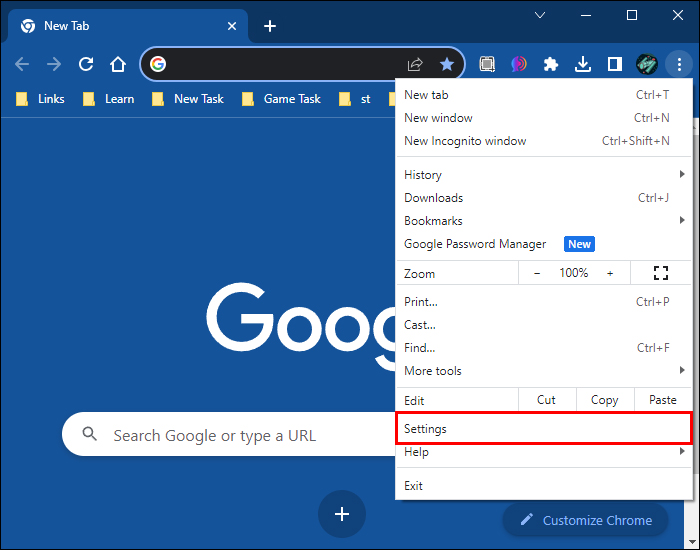Choose Exit from the menu
Viewport: 700px width, 550px height.
544,486
